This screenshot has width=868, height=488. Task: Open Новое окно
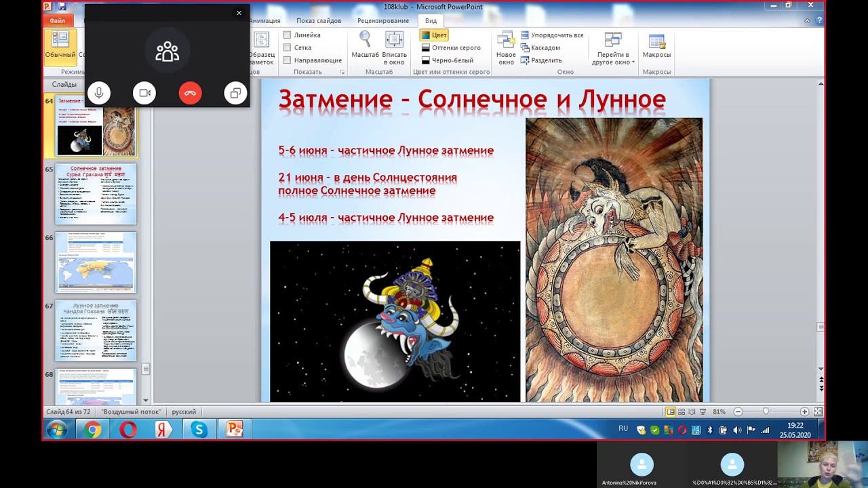(x=506, y=48)
